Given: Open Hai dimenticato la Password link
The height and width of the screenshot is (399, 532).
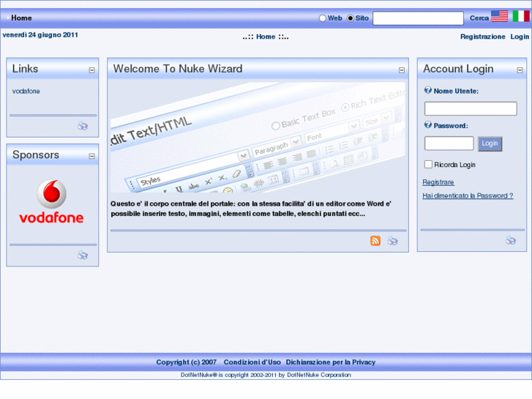Looking at the screenshot, I should click(x=468, y=195).
